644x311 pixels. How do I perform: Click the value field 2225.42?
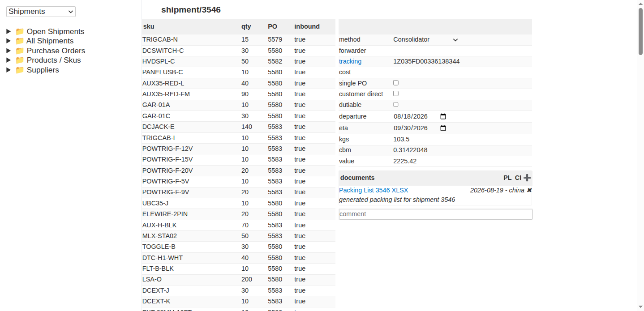405,161
